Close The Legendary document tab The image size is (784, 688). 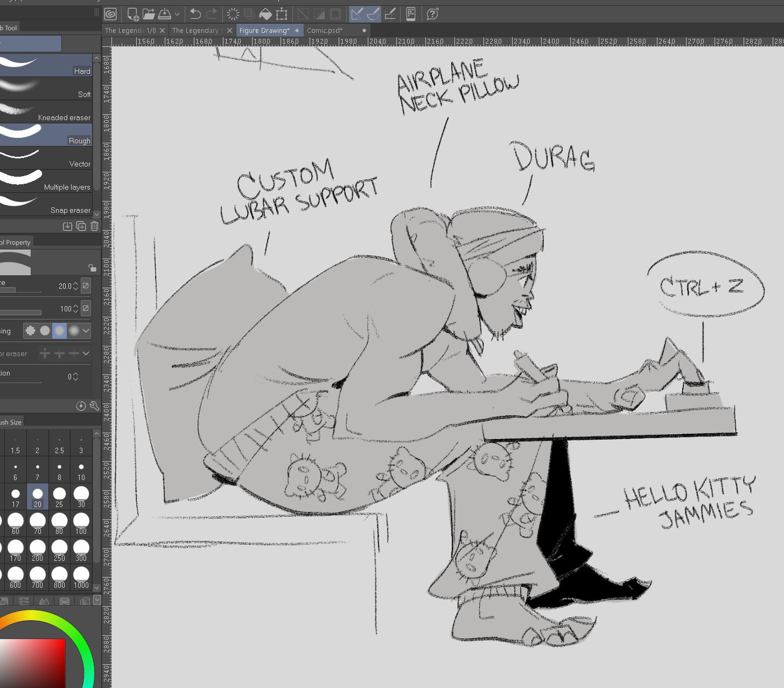(230, 31)
